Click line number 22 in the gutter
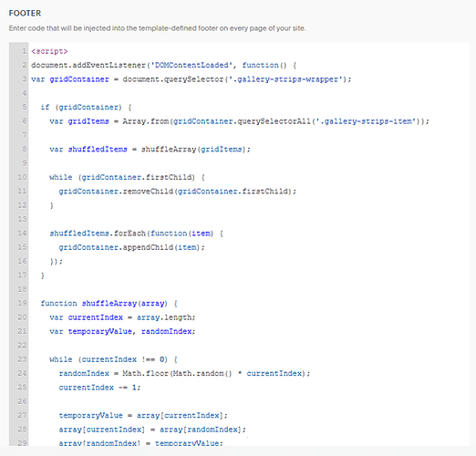Viewport: 476px width, 456px height. point(22,345)
